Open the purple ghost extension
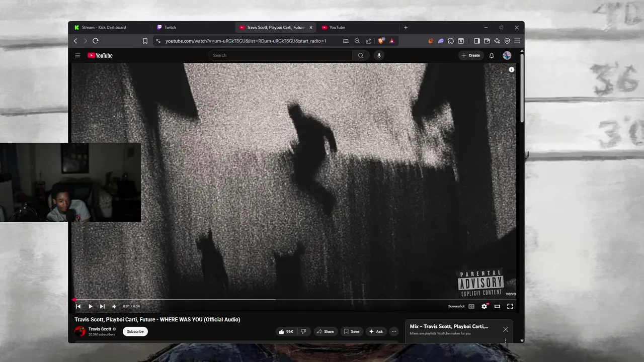This screenshot has height=362, width=644. coord(441,41)
